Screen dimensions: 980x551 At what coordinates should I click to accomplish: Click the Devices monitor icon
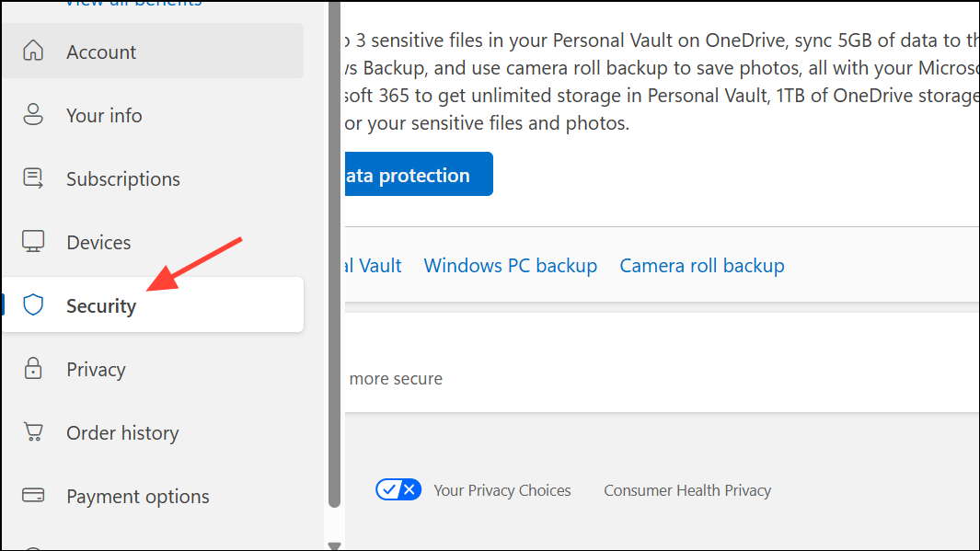point(33,242)
